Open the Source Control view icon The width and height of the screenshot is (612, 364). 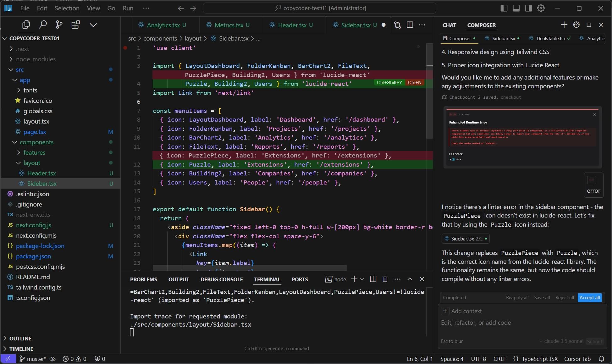pos(59,25)
